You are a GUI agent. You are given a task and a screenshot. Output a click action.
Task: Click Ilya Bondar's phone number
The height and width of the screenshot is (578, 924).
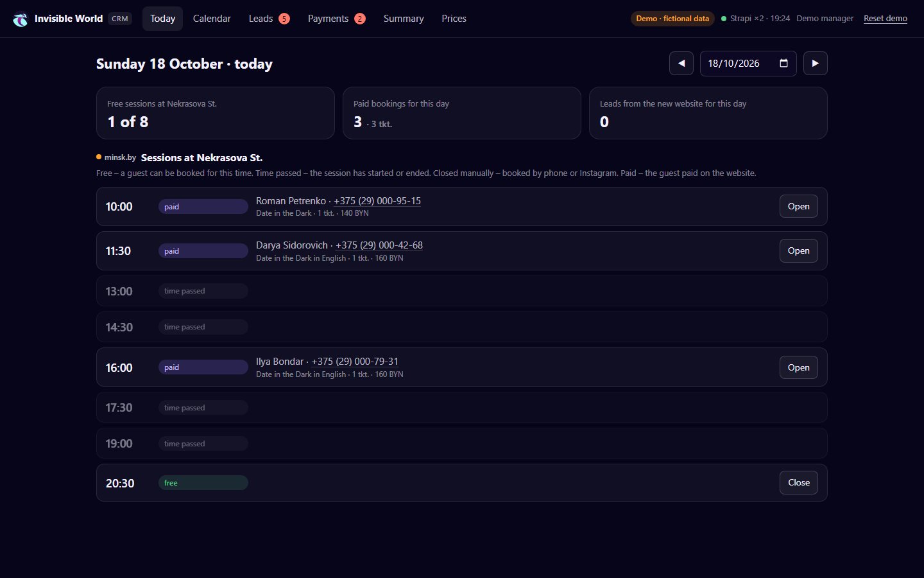355,362
